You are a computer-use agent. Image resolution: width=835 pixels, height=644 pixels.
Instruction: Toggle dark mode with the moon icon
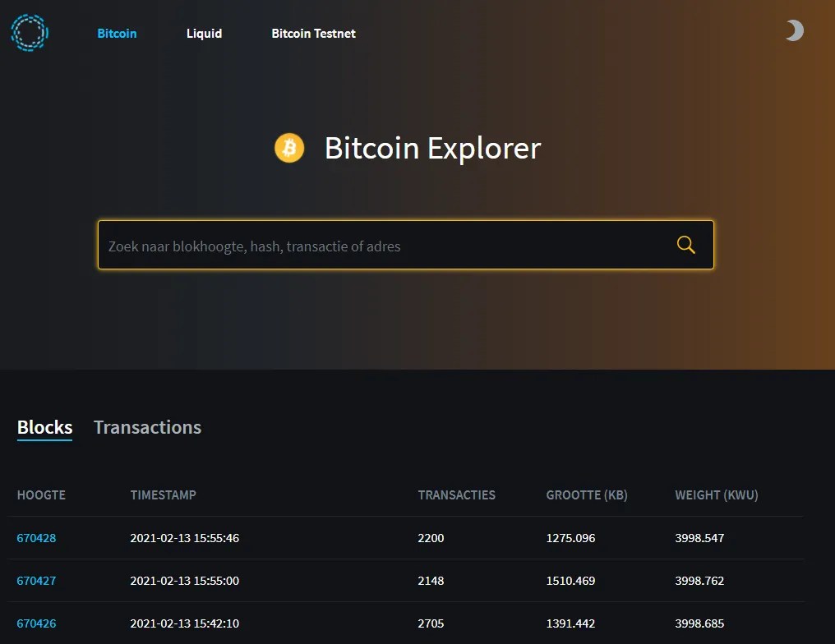tap(792, 30)
